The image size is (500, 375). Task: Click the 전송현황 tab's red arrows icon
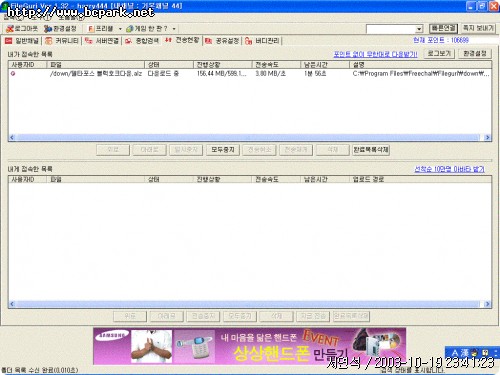168,40
